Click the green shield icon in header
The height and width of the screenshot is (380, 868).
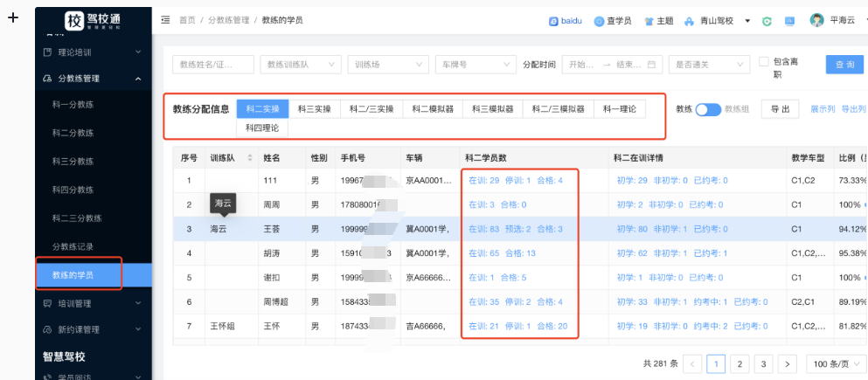767,20
